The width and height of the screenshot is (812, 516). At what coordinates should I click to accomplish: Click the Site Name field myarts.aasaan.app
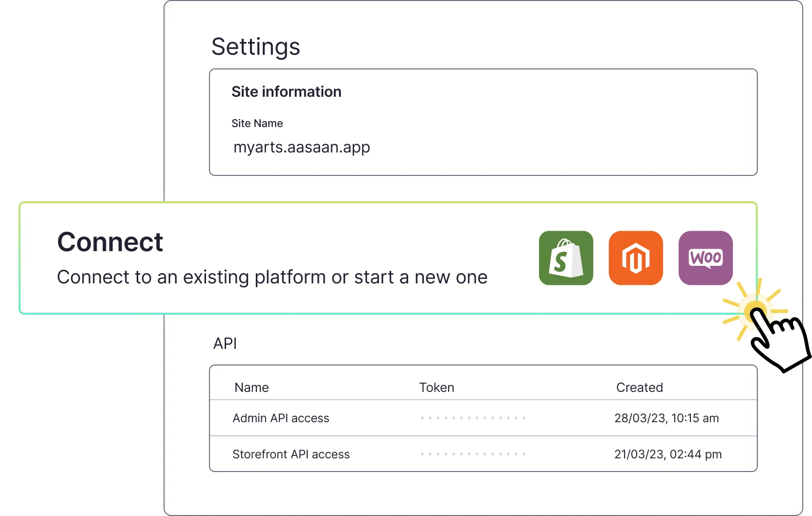click(x=302, y=147)
